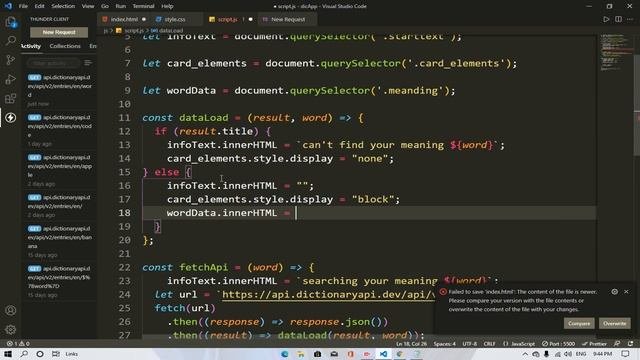Open the Help menu
This screenshot has height=360, width=640.
click(x=167, y=6)
